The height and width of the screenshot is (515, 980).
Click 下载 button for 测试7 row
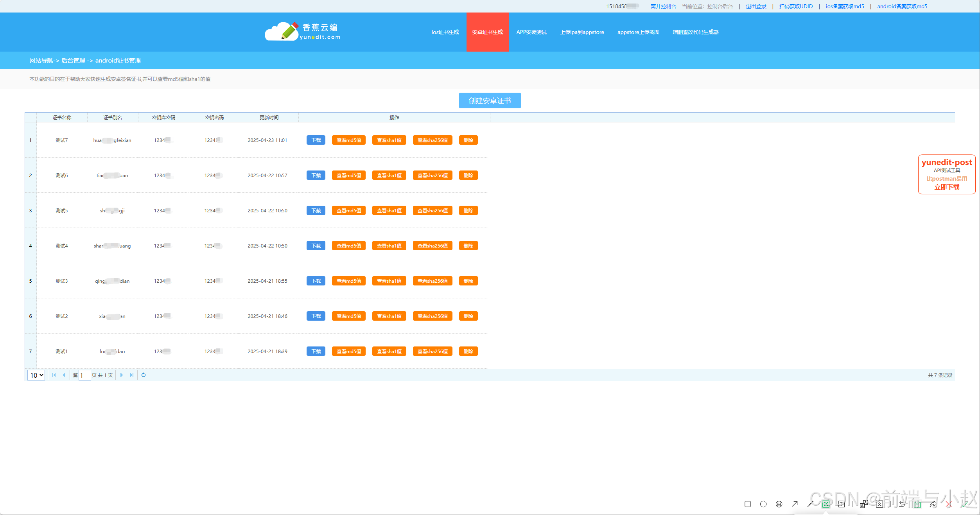pyautogui.click(x=316, y=140)
